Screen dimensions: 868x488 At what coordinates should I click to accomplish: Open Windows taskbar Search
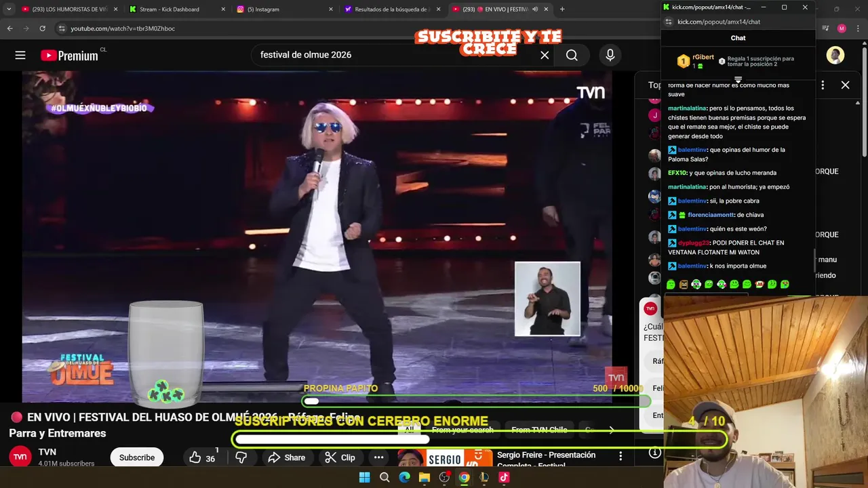[x=384, y=477]
